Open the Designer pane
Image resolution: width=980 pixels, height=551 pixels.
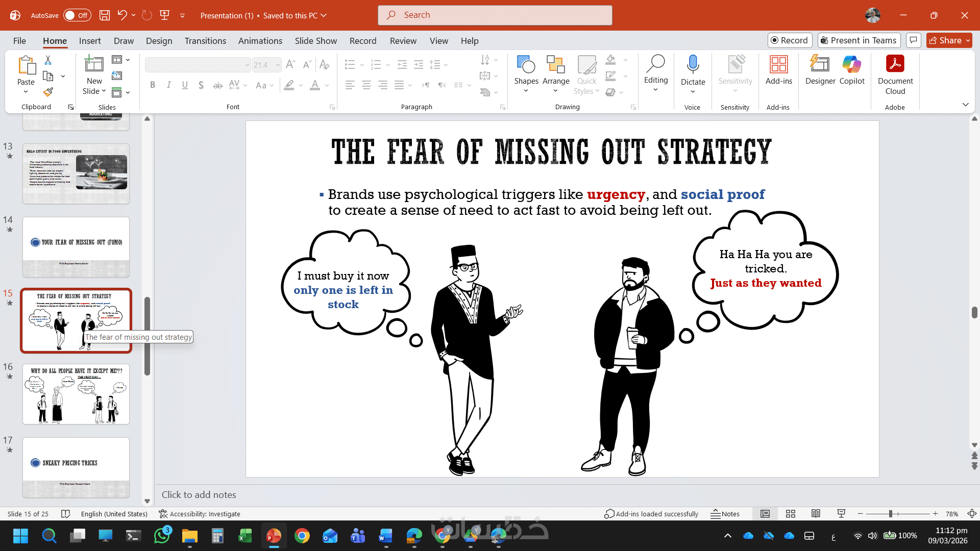pos(820,70)
